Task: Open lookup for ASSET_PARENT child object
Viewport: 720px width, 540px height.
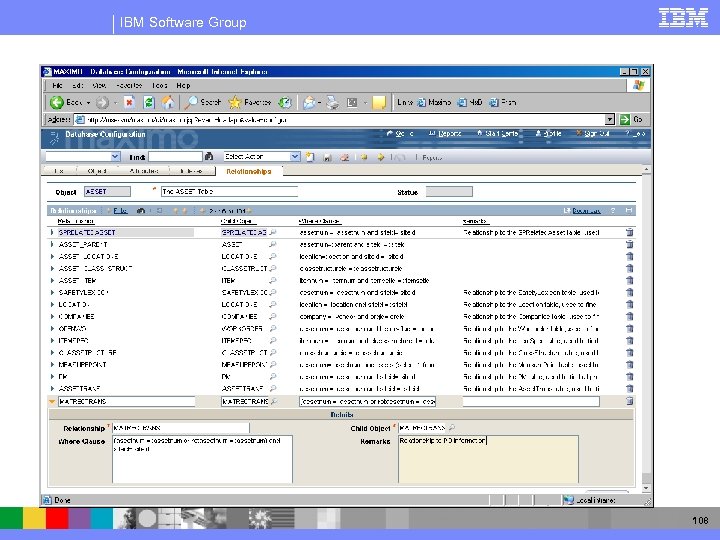Action: coord(273,244)
